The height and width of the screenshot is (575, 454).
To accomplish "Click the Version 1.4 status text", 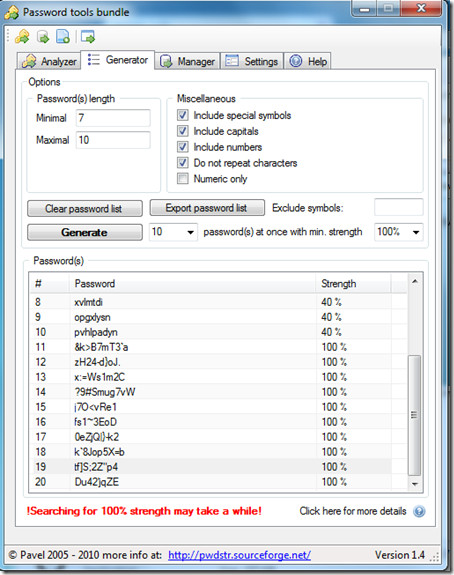I will 399,555.
